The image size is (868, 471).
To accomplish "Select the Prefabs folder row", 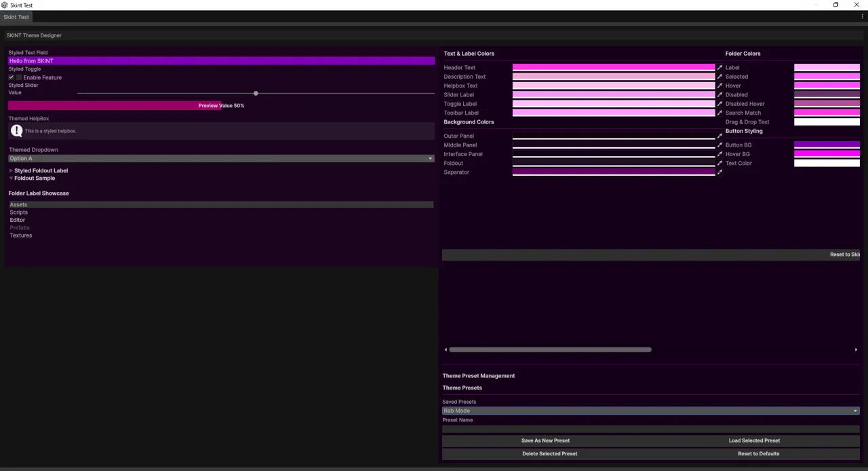I will tap(221, 227).
